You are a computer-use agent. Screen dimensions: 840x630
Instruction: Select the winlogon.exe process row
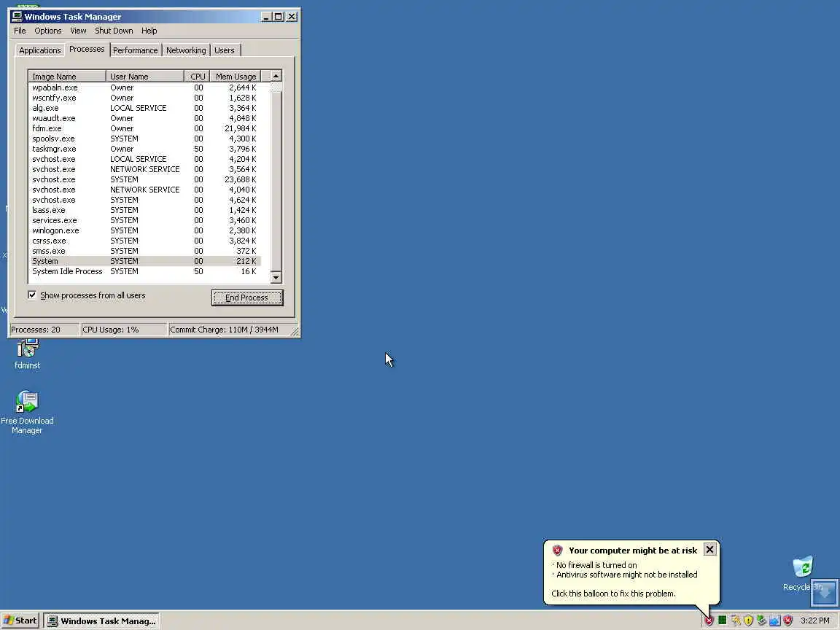coord(144,230)
